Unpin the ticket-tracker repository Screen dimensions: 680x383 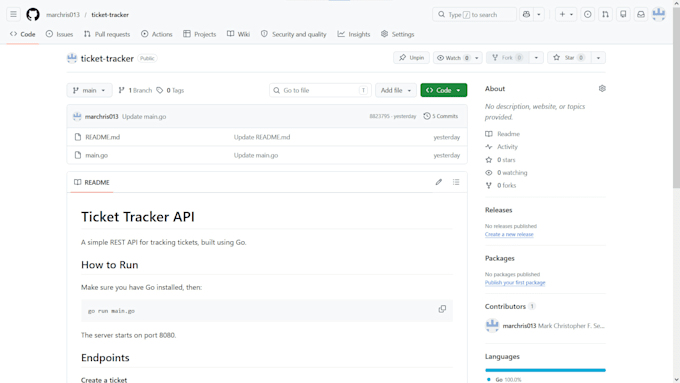pyautogui.click(x=412, y=58)
